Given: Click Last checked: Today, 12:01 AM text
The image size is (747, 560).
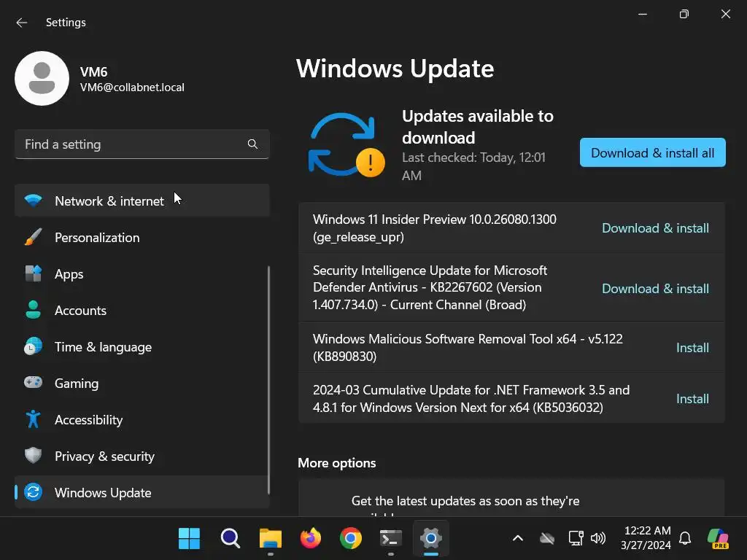Looking at the screenshot, I should click(473, 166).
